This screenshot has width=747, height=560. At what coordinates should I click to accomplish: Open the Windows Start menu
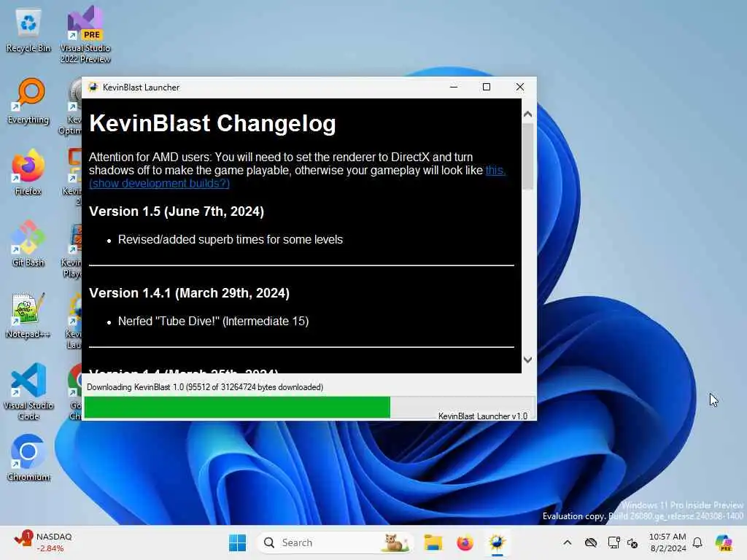237,542
